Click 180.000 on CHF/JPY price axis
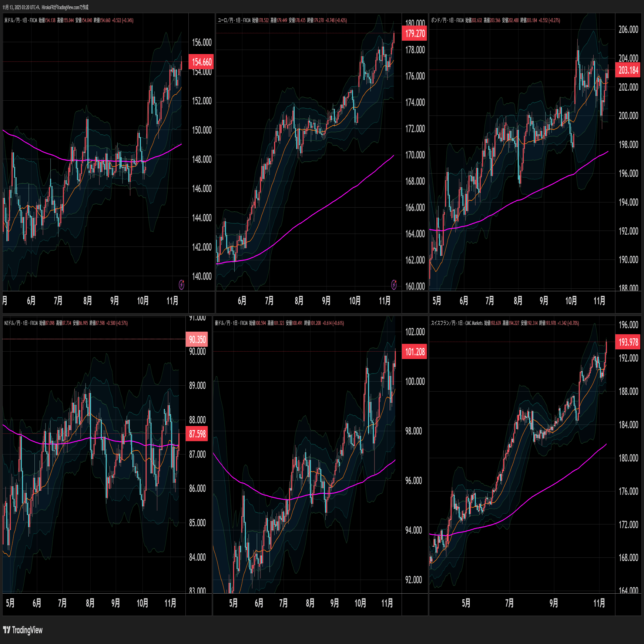The width and height of the screenshot is (644, 644). pos(628,458)
